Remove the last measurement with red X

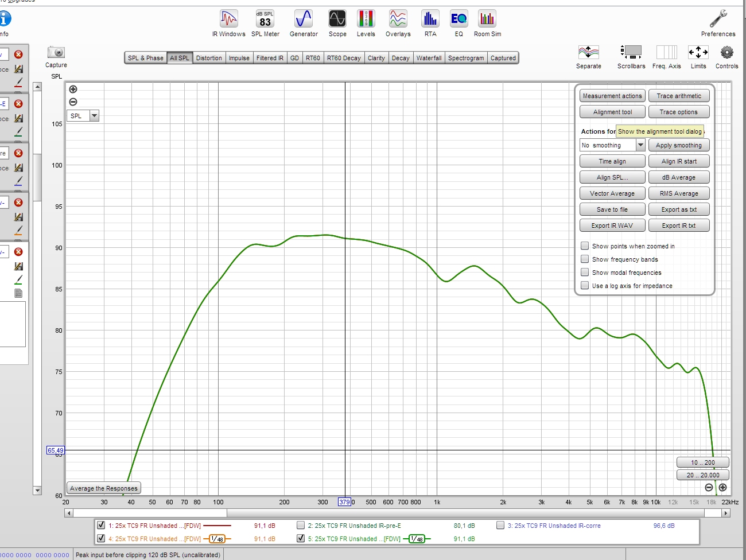18,251
